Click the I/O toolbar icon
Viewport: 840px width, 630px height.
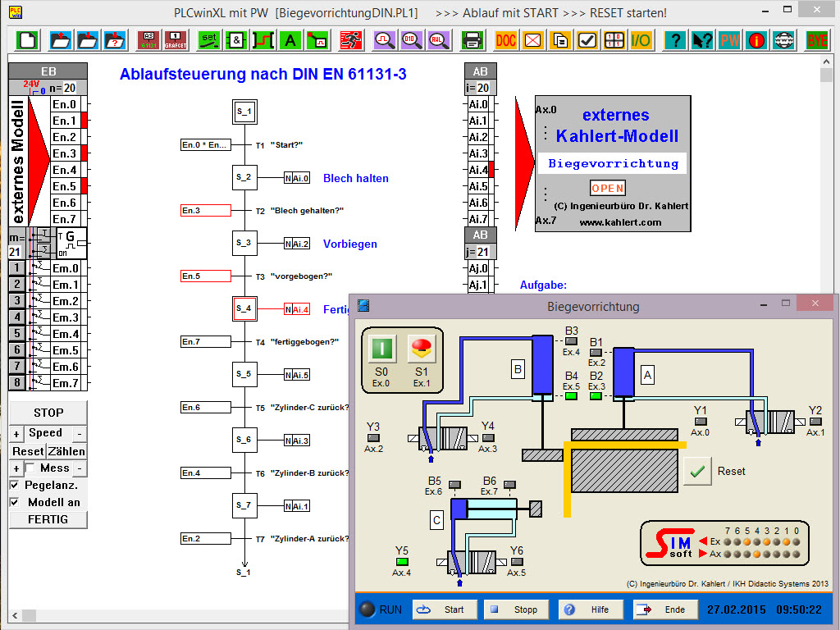pos(640,39)
